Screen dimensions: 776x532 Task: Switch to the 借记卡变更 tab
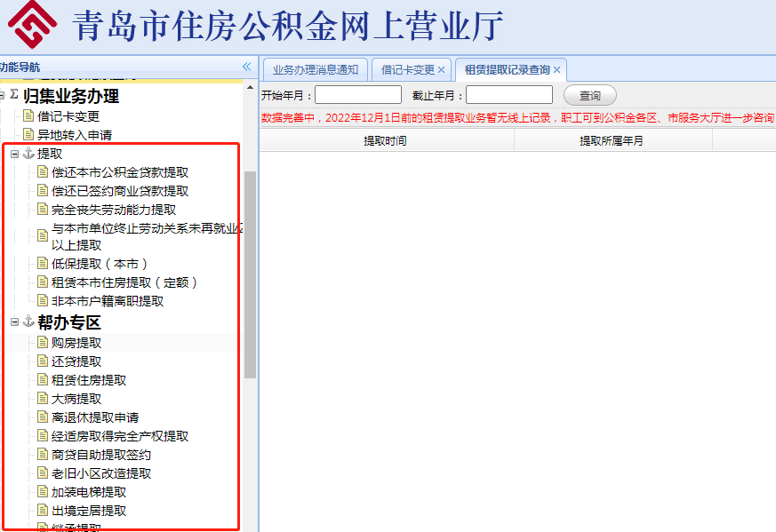(x=407, y=69)
